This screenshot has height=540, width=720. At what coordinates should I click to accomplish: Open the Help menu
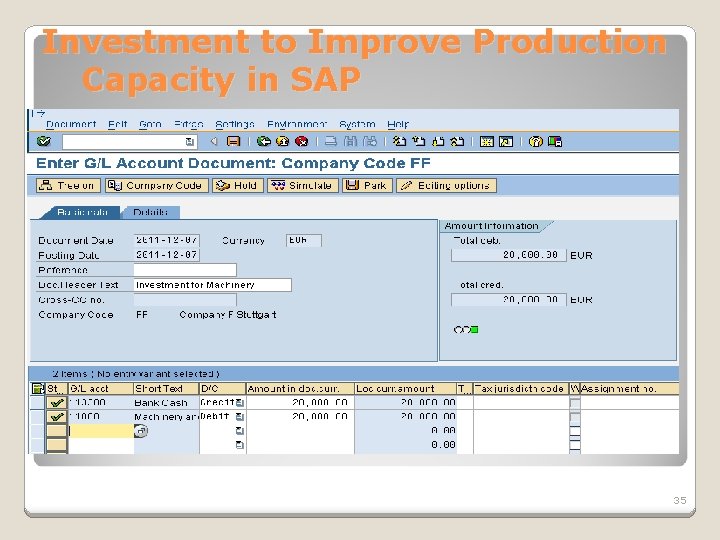coord(398,124)
